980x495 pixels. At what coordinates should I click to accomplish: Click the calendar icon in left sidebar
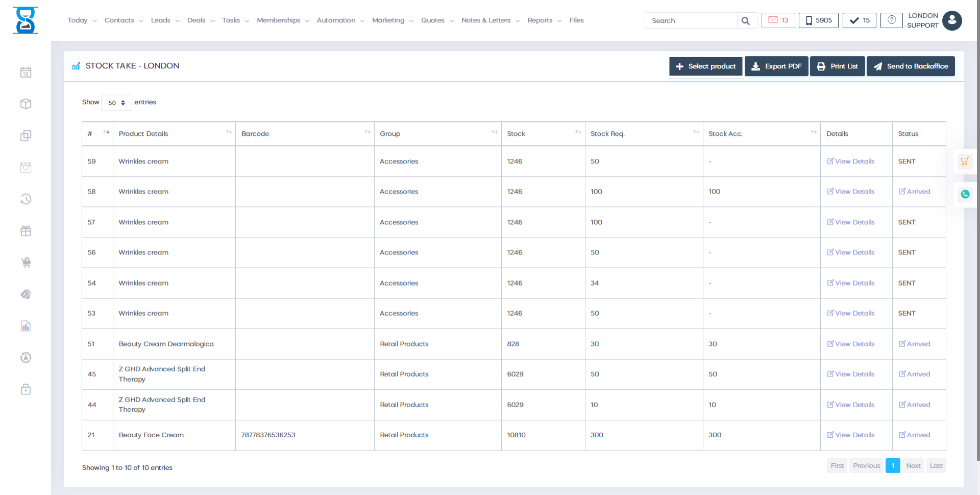point(26,73)
